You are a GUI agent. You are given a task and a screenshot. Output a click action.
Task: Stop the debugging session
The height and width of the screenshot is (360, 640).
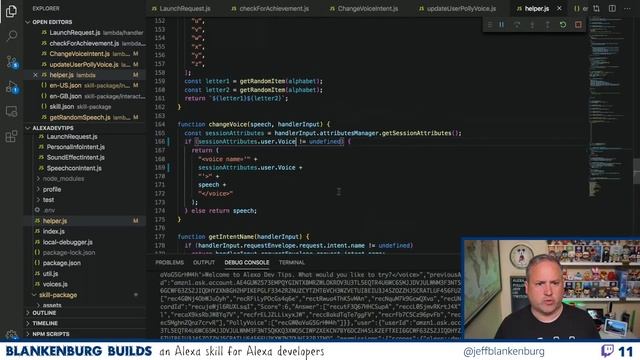pos(578,25)
